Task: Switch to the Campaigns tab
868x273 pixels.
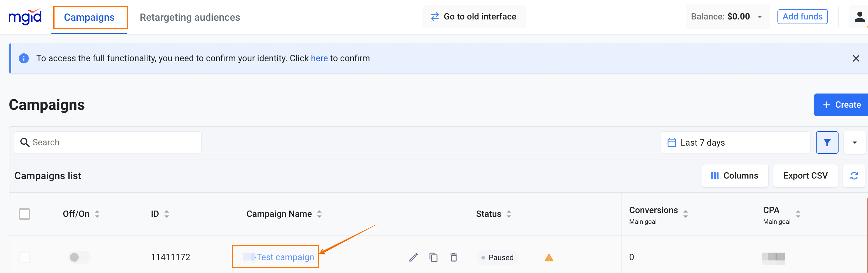Action: tap(89, 18)
